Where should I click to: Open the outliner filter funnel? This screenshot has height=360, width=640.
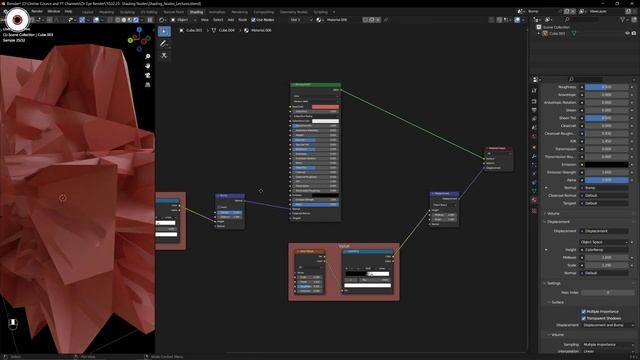pyautogui.click(x=623, y=20)
